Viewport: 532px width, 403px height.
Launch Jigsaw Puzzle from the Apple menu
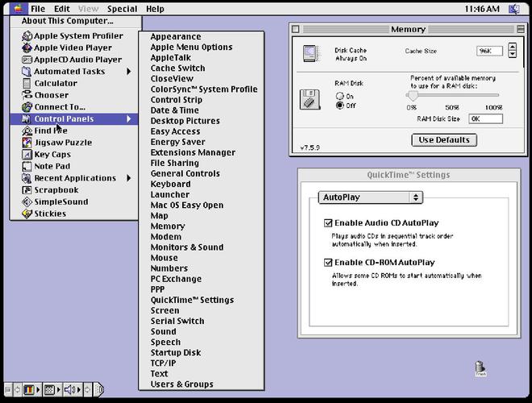pos(73,143)
